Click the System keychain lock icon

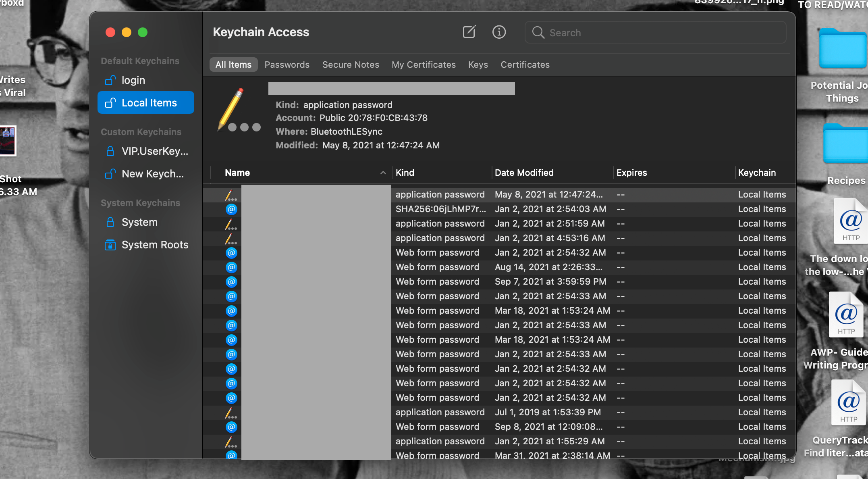pyautogui.click(x=110, y=222)
